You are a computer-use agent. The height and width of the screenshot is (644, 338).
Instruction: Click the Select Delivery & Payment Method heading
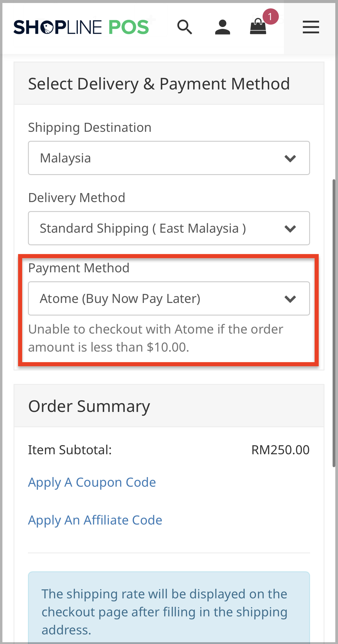(159, 84)
